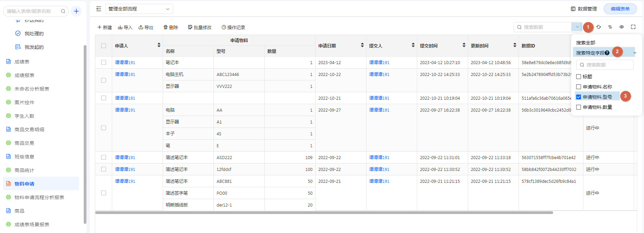Enable the 申请物料.数量 checkbox
Screen dimensions: 644x233
[x=579, y=107]
